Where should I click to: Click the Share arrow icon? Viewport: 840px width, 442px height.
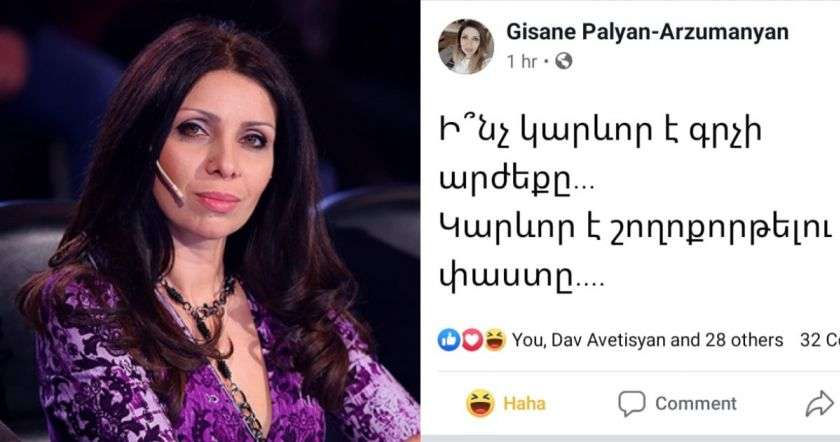820,404
